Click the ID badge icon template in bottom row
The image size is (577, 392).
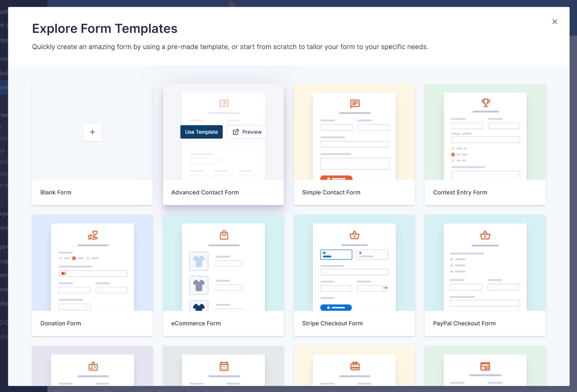[x=93, y=367]
